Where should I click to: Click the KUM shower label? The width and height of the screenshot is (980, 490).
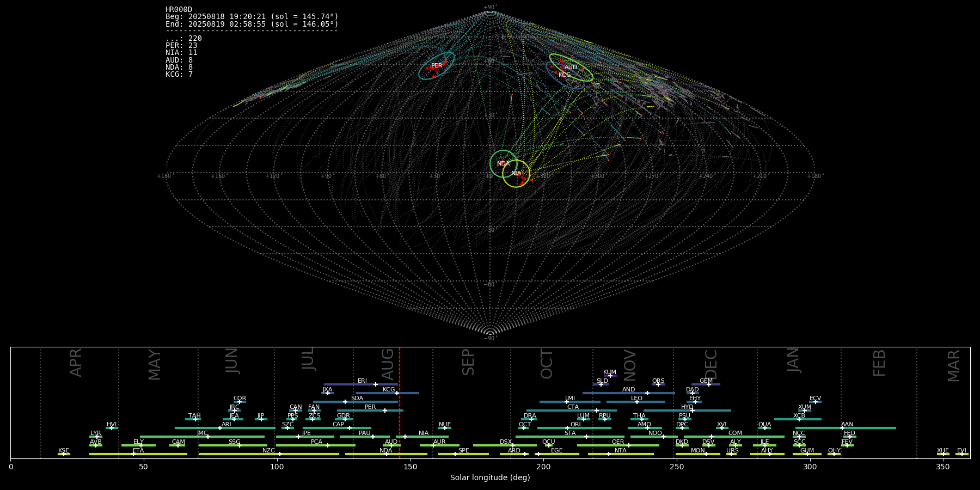coord(610,372)
